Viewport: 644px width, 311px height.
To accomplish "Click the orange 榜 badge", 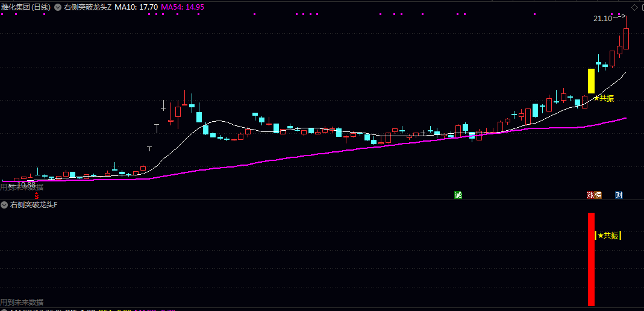I will (598, 195).
